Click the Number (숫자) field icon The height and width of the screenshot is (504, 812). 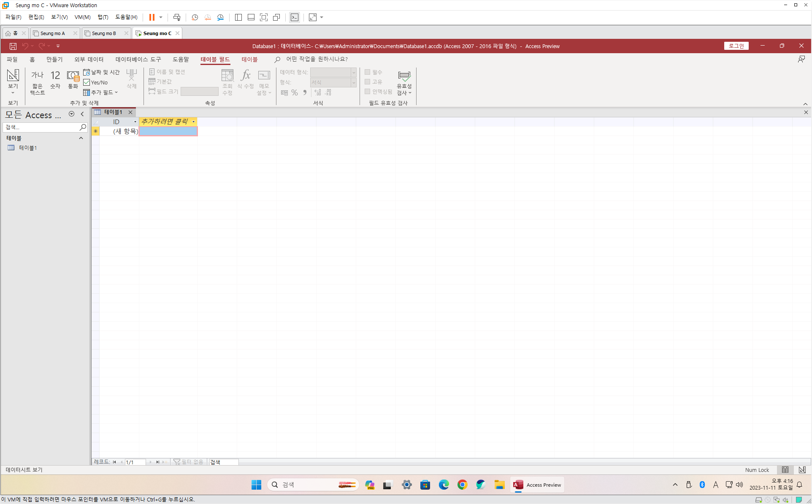pos(55,79)
